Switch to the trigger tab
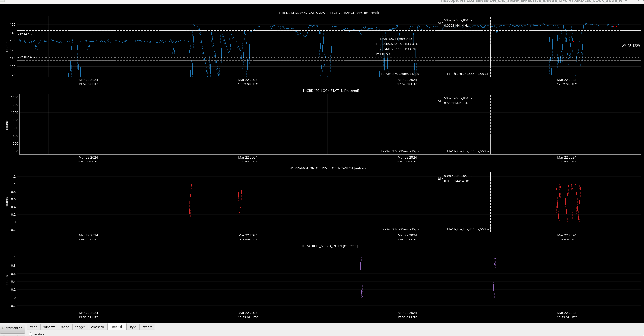This screenshot has height=336, width=644. coord(80,327)
